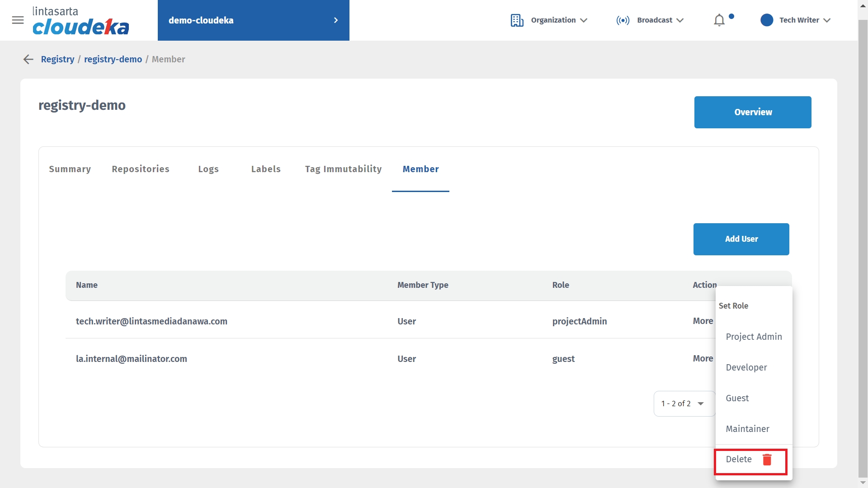Choose Maintainer in Set Role menu

click(x=747, y=429)
